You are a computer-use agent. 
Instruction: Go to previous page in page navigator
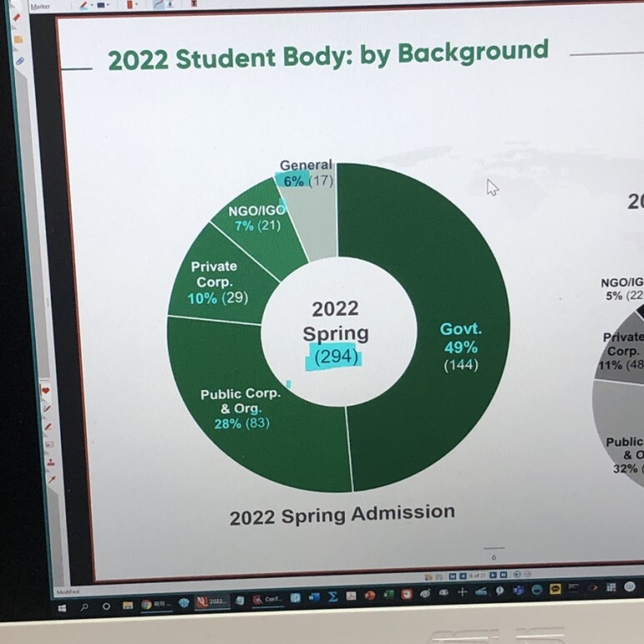click(x=463, y=576)
